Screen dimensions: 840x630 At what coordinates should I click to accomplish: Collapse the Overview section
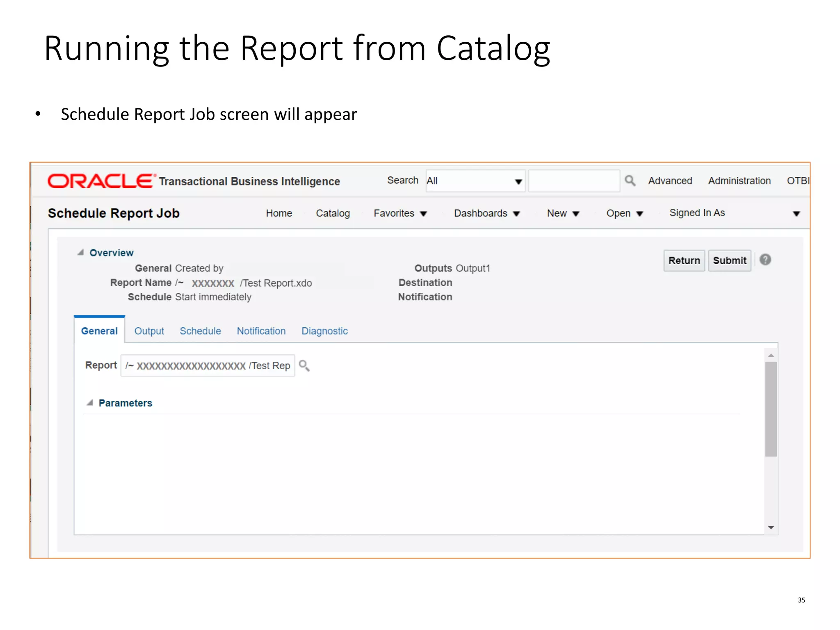pos(80,253)
